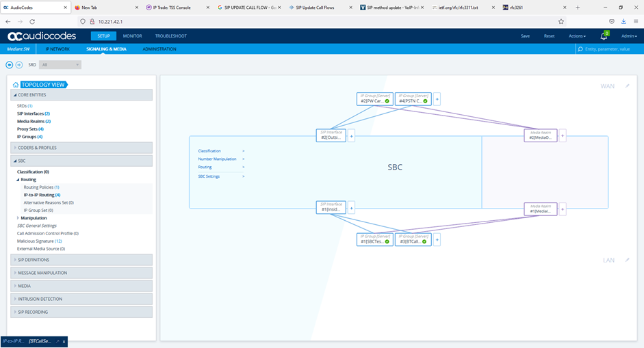The height and width of the screenshot is (348, 644).
Task: Open SIP Interfaces (2) tree item
Action: (34, 113)
